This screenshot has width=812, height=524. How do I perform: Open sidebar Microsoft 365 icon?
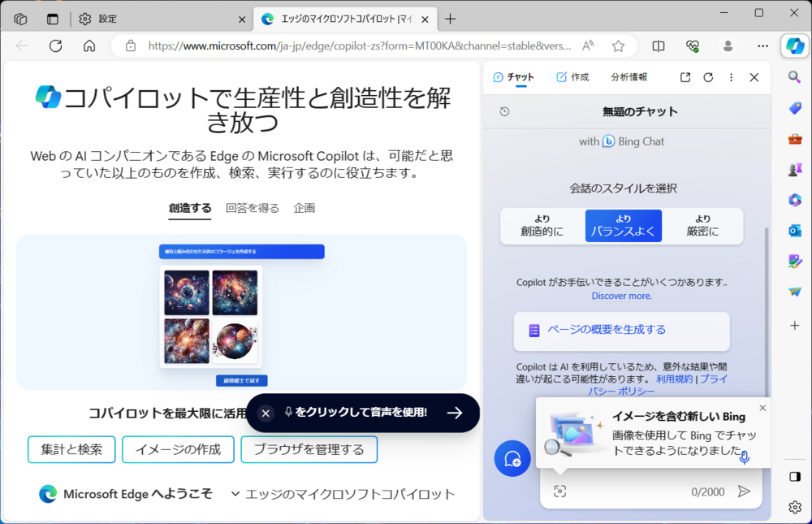point(795,200)
